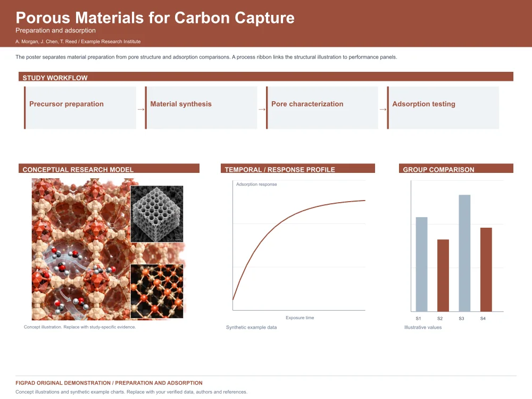Select the poster summary paragraph below the header
Image resolution: width=532 pixels, height=399 pixels.
pyautogui.click(x=206, y=57)
